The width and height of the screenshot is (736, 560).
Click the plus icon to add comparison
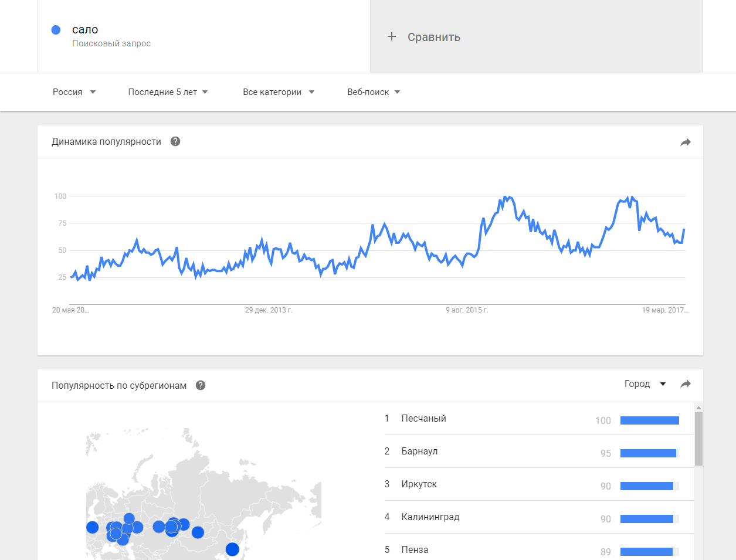392,37
